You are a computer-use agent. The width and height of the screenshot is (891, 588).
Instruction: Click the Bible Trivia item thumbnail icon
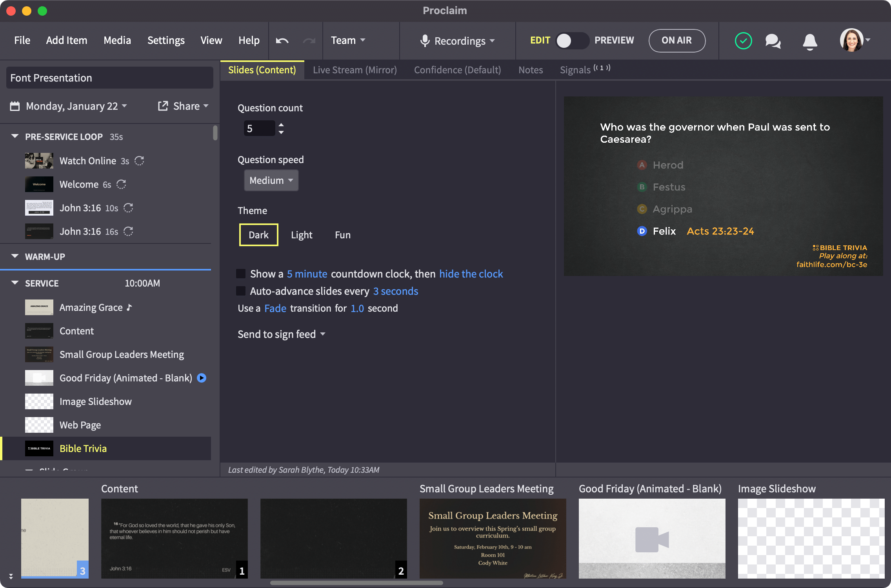tap(39, 448)
